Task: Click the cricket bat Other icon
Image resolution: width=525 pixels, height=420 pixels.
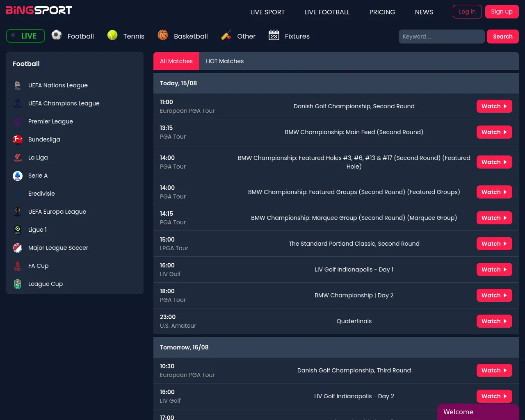Action: 226,35
